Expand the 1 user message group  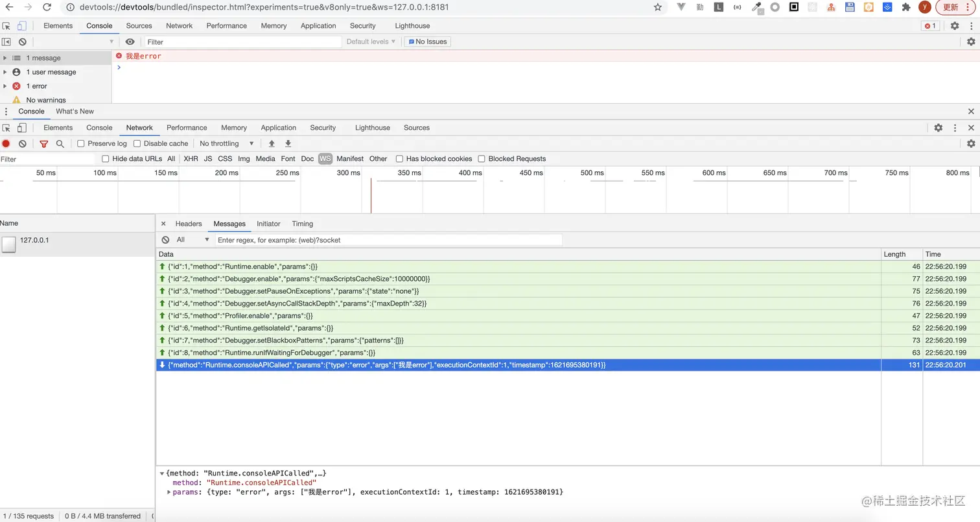[x=5, y=72]
